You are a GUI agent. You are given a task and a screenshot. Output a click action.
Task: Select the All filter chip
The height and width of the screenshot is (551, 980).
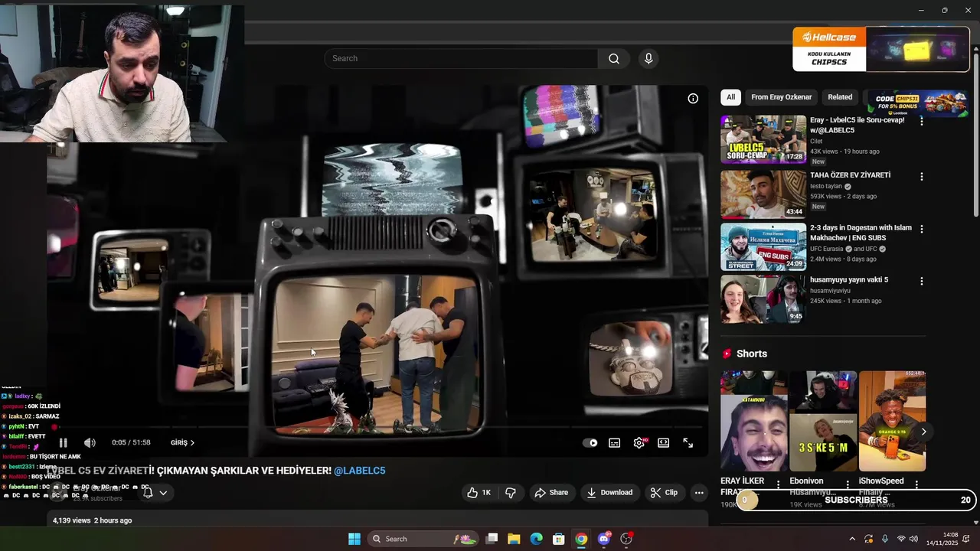click(730, 97)
